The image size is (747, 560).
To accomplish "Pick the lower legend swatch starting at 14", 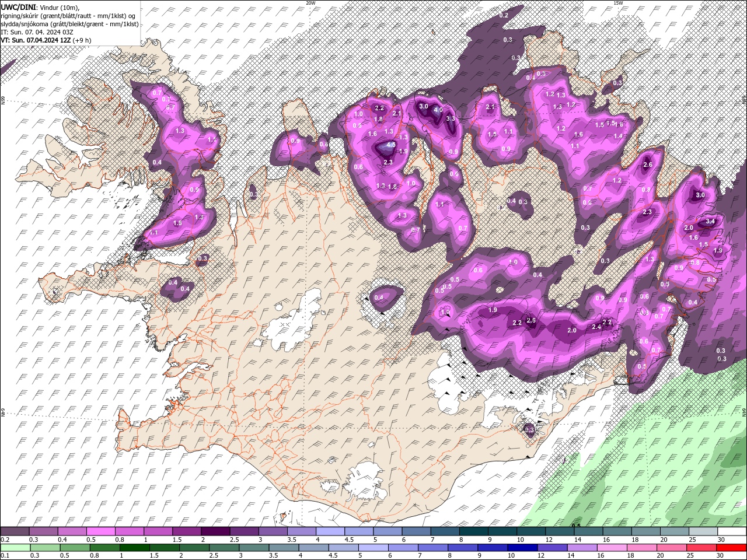I will 581,548.
